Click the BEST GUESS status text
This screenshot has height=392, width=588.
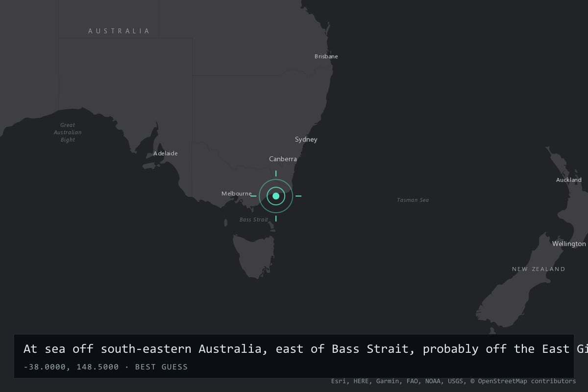click(x=161, y=367)
